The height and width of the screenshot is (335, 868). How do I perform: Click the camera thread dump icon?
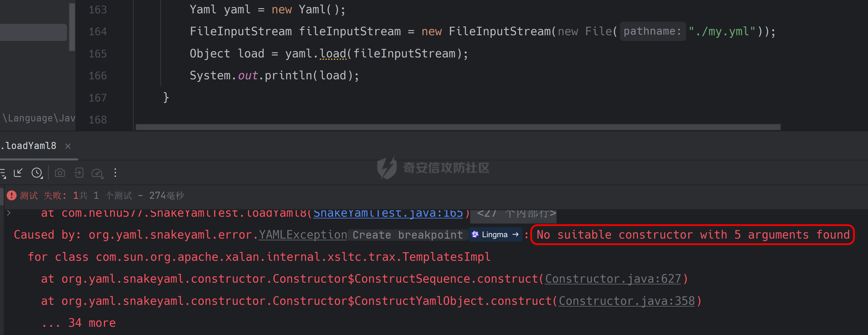pos(60,173)
